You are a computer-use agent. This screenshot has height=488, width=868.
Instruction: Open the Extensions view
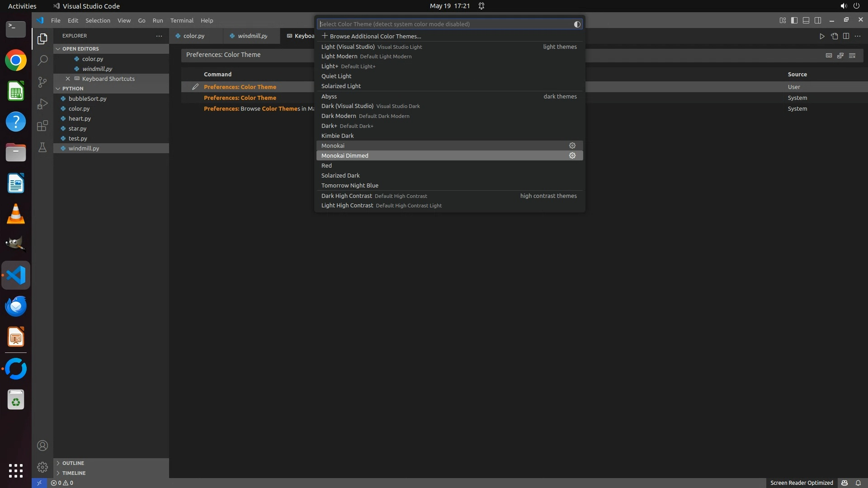[42, 126]
